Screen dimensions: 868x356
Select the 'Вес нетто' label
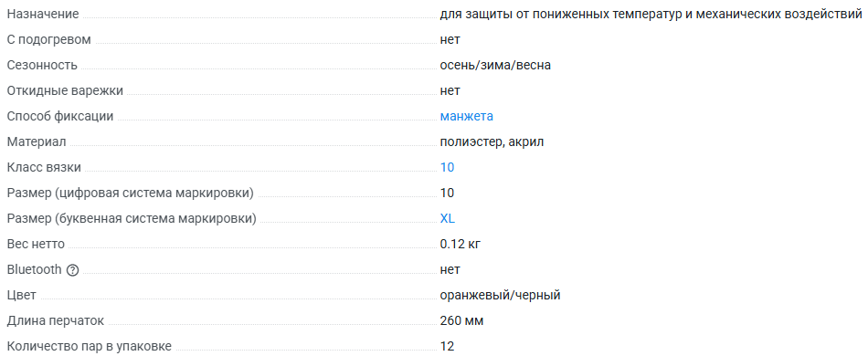click(36, 244)
